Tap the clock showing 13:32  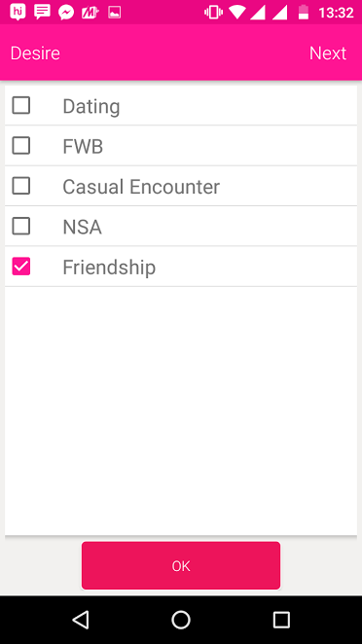pyautogui.click(x=336, y=13)
